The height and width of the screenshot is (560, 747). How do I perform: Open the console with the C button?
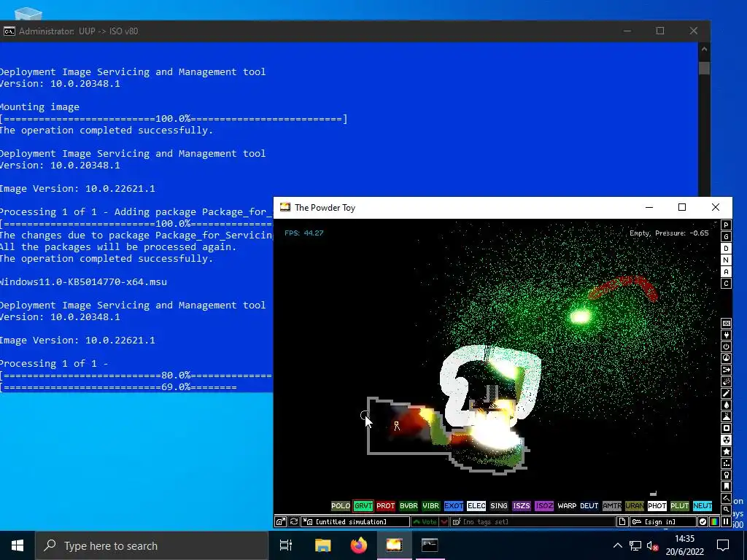(726, 284)
